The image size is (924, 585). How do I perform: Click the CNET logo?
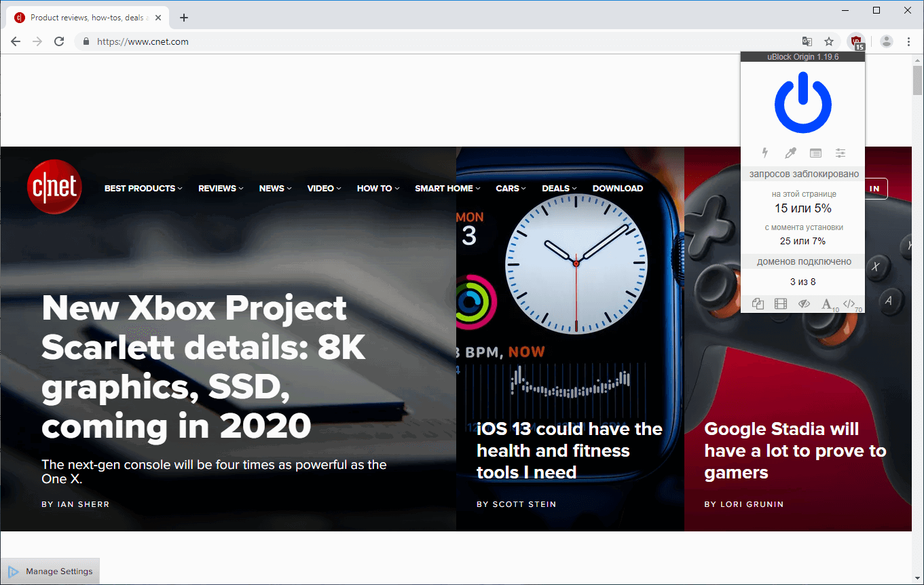[x=54, y=187]
